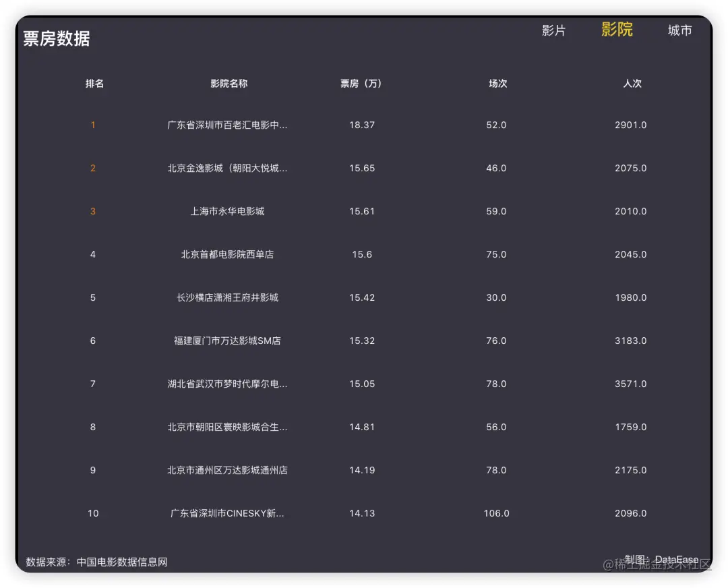This screenshot has height=588, width=728.
Task: Click screenings value 106.0
Action: [496, 514]
